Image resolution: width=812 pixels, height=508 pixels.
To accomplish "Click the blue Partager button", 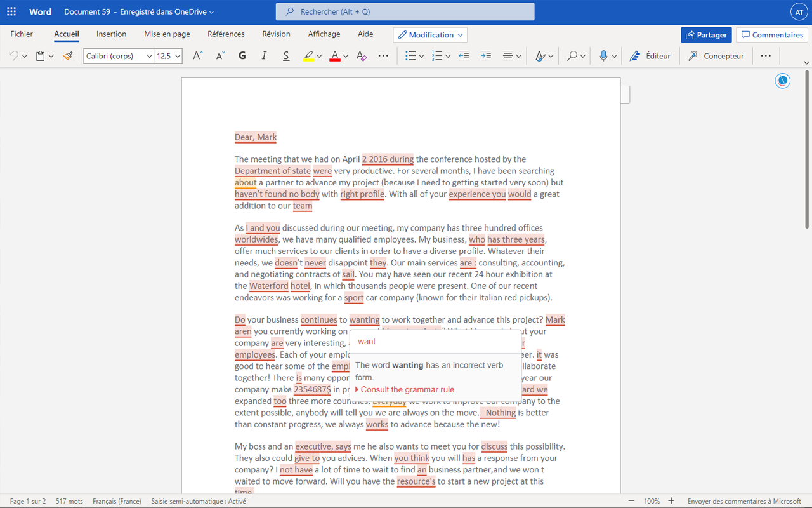I will (x=706, y=35).
